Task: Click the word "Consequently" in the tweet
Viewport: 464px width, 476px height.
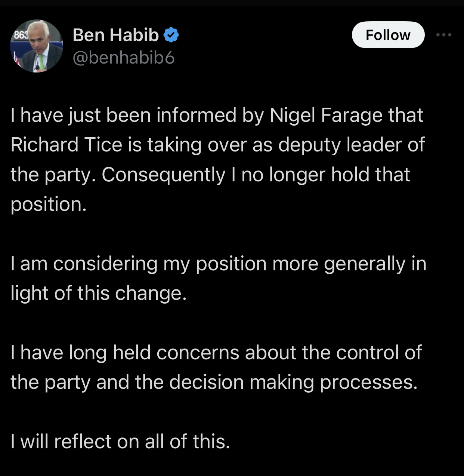Action: click(163, 175)
